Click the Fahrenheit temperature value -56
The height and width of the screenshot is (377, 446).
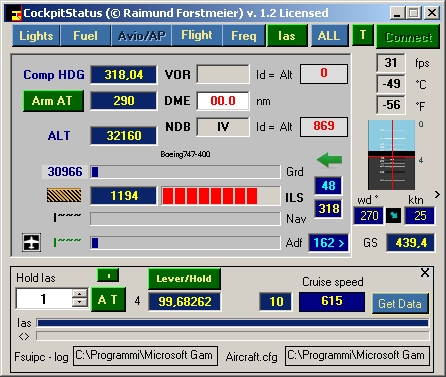(x=391, y=105)
